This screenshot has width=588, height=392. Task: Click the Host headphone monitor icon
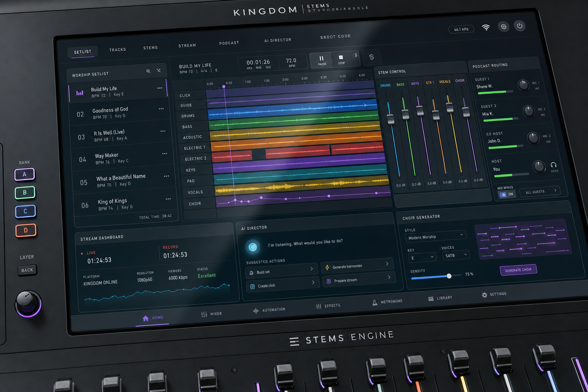click(x=554, y=165)
